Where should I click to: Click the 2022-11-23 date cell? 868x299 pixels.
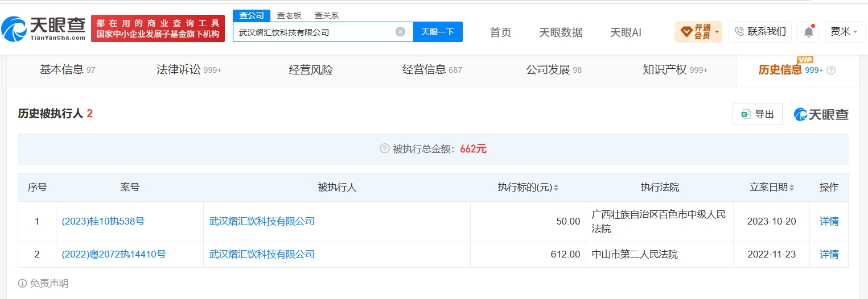tap(771, 254)
